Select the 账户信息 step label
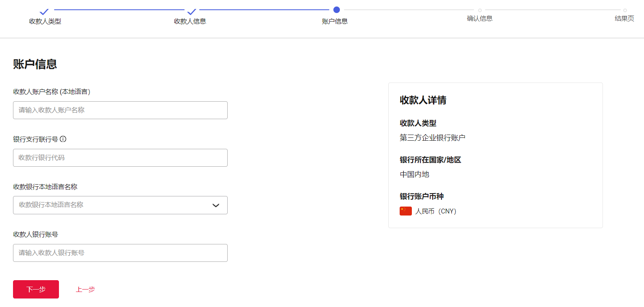 [335, 22]
